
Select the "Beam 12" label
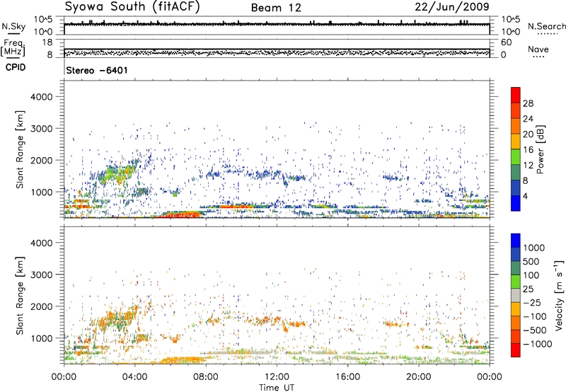coord(276,8)
